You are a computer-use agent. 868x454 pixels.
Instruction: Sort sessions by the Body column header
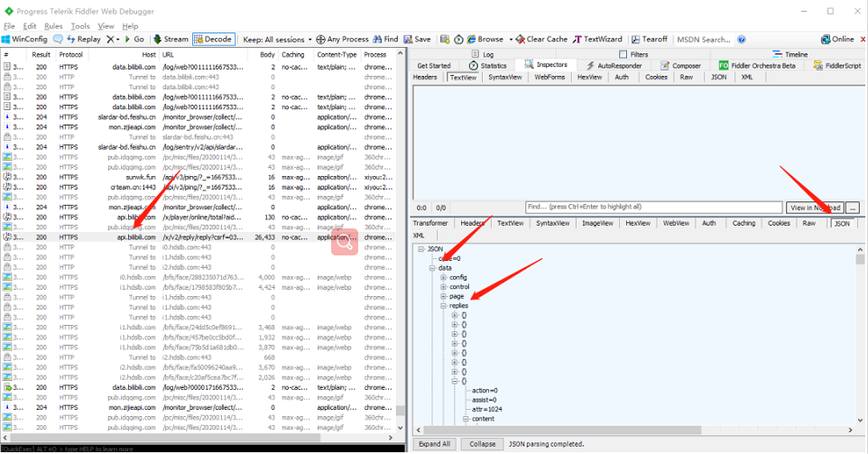(x=267, y=55)
